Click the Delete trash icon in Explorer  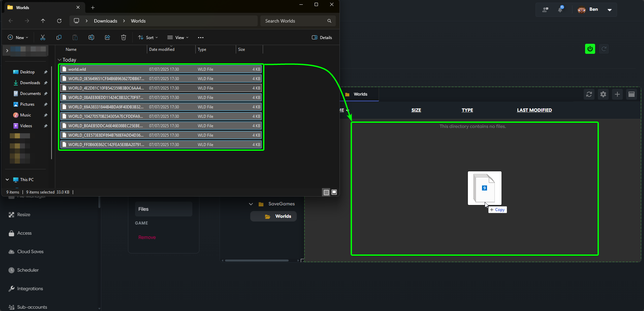coord(124,37)
